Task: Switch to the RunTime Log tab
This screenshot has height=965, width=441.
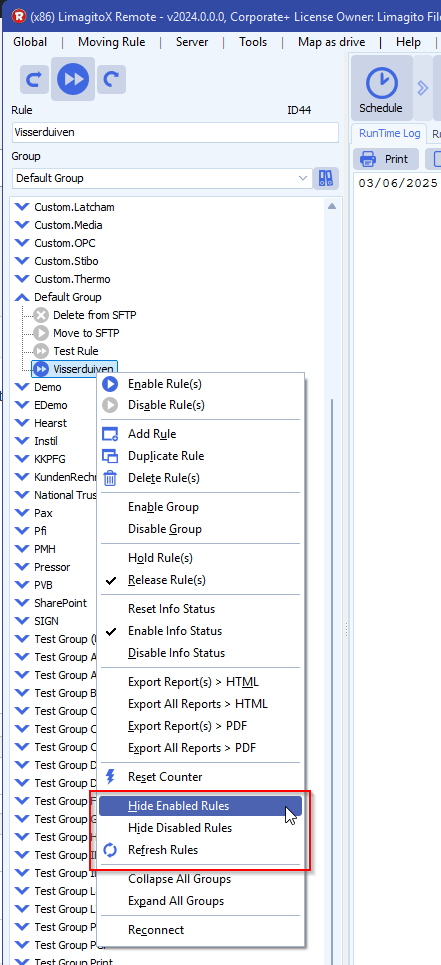Action: 390,133
